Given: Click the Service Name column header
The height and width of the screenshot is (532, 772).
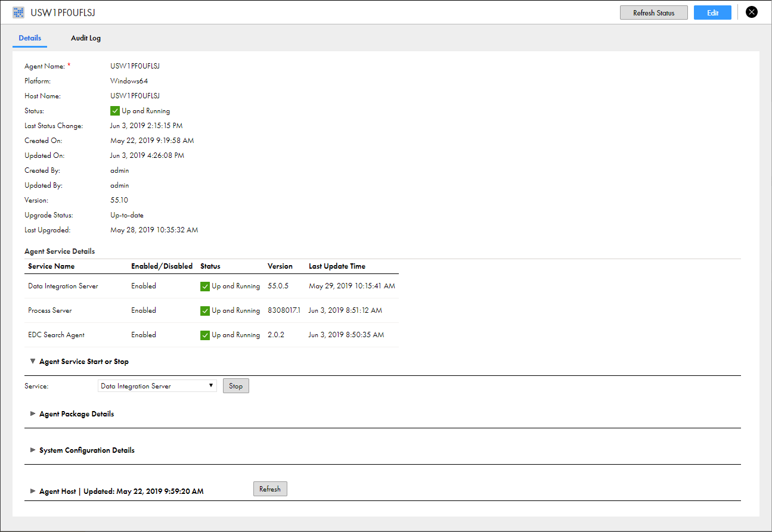Looking at the screenshot, I should (51, 266).
